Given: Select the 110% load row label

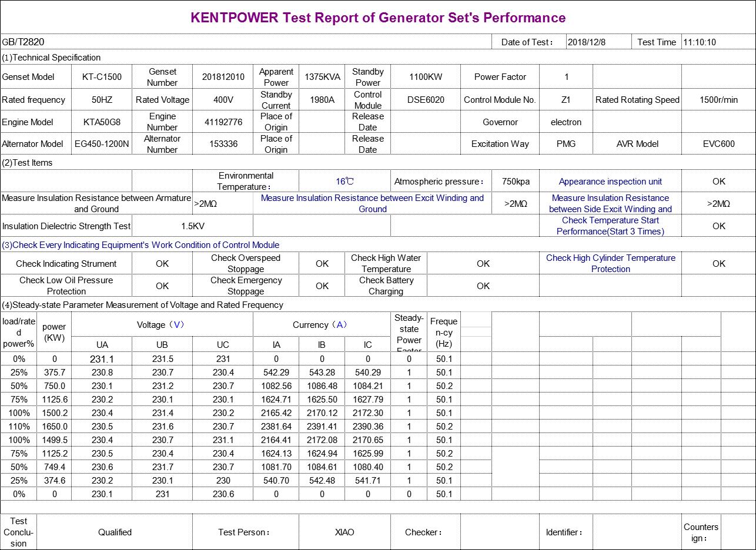Looking at the screenshot, I should pyautogui.click(x=19, y=427).
